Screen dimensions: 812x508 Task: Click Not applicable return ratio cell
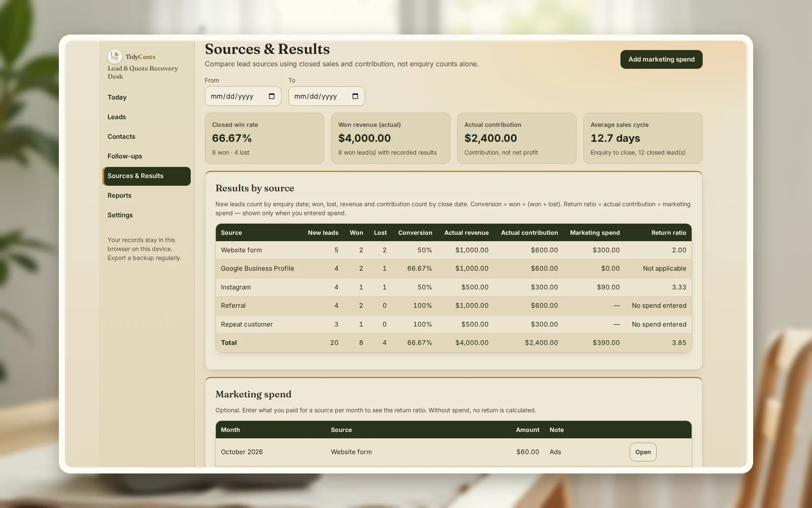click(664, 269)
